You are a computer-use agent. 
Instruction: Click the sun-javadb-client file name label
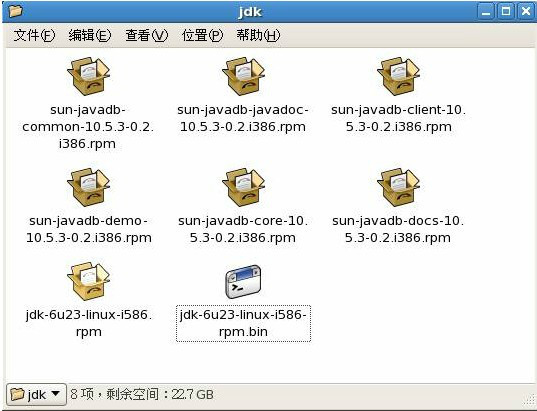398,118
